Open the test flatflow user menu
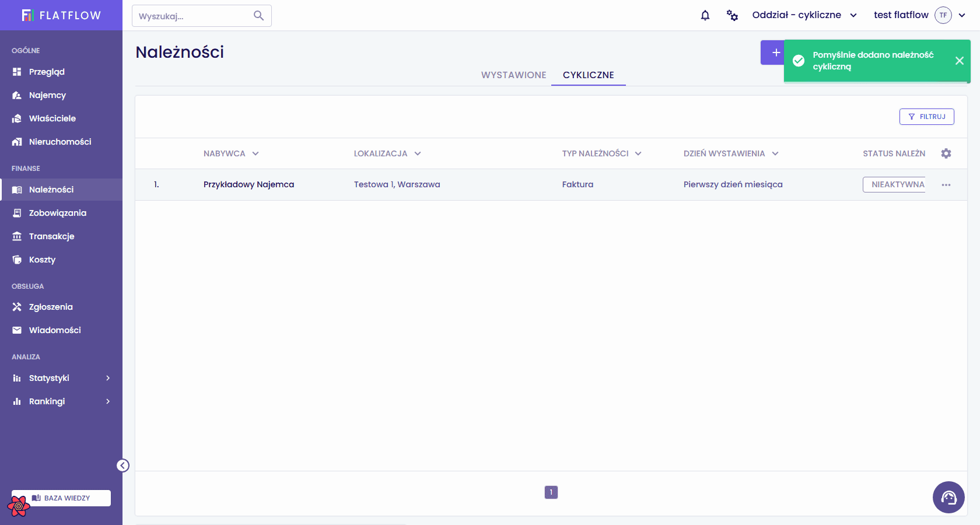 (x=920, y=15)
